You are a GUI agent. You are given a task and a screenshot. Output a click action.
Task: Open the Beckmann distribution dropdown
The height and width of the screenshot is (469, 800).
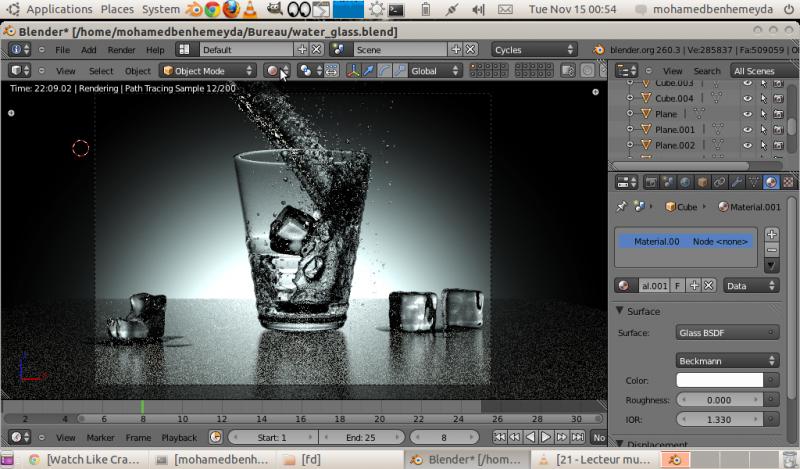tap(727, 360)
